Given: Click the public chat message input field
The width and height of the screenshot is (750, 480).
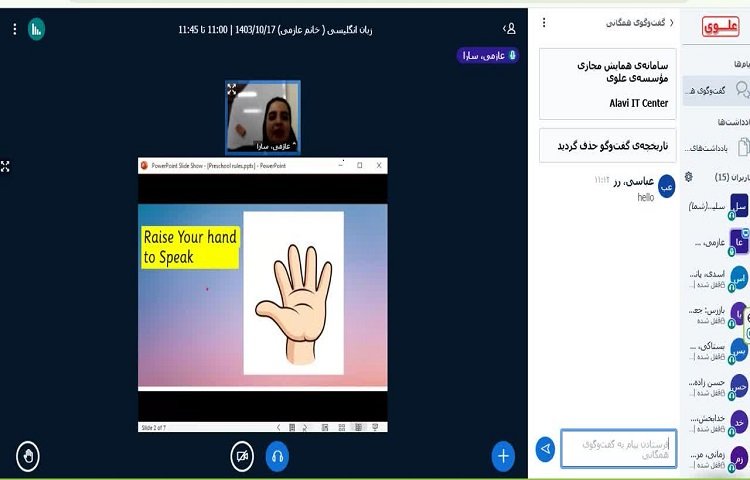Looking at the screenshot, I should tap(618, 449).
